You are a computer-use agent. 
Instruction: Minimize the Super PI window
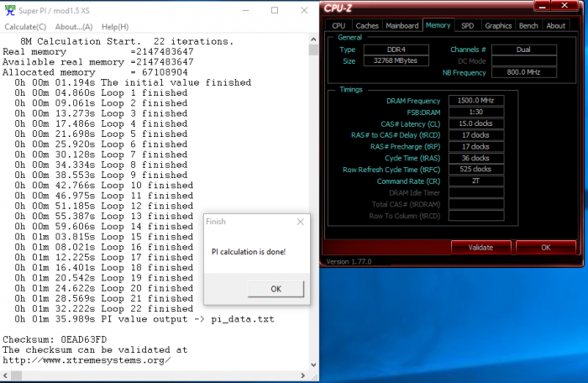245,11
